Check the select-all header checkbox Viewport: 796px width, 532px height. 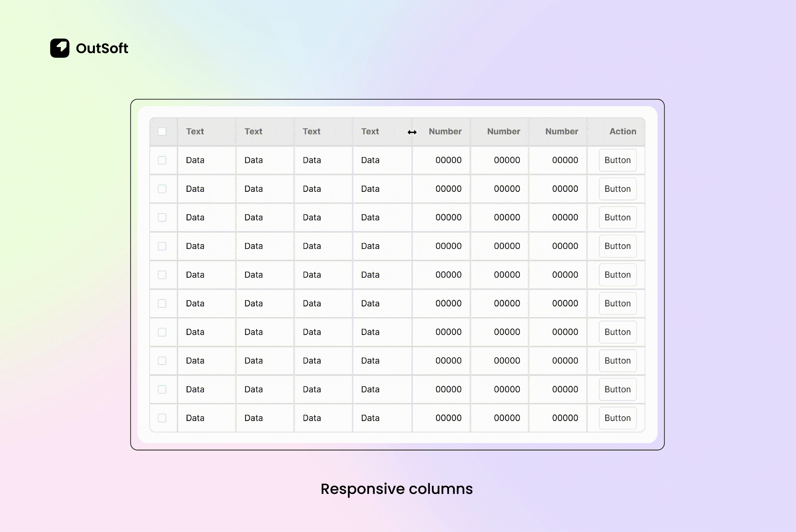[x=162, y=132]
